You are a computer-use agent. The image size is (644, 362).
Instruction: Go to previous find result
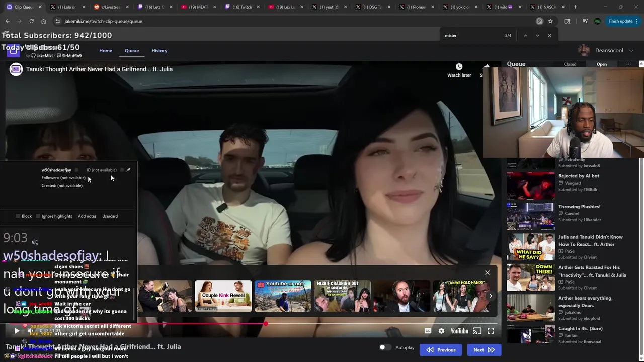tap(525, 36)
